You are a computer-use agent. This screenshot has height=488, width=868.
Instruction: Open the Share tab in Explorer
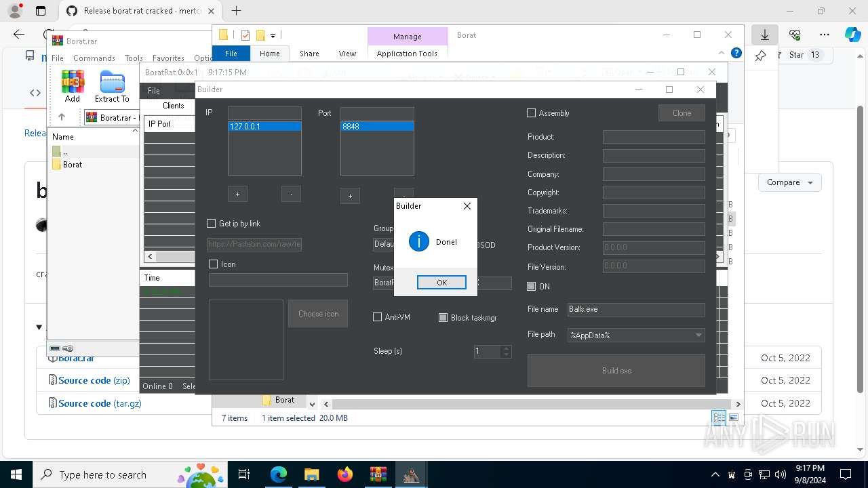click(x=309, y=54)
